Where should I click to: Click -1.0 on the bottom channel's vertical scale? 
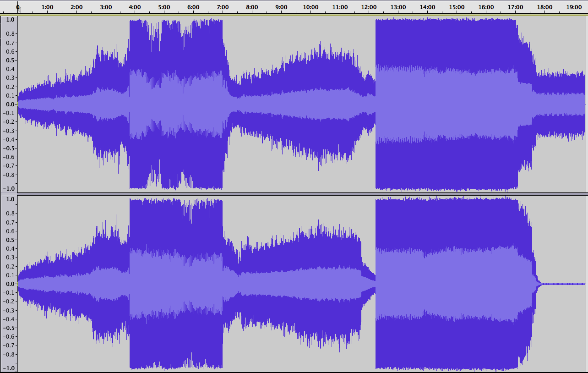point(9,368)
